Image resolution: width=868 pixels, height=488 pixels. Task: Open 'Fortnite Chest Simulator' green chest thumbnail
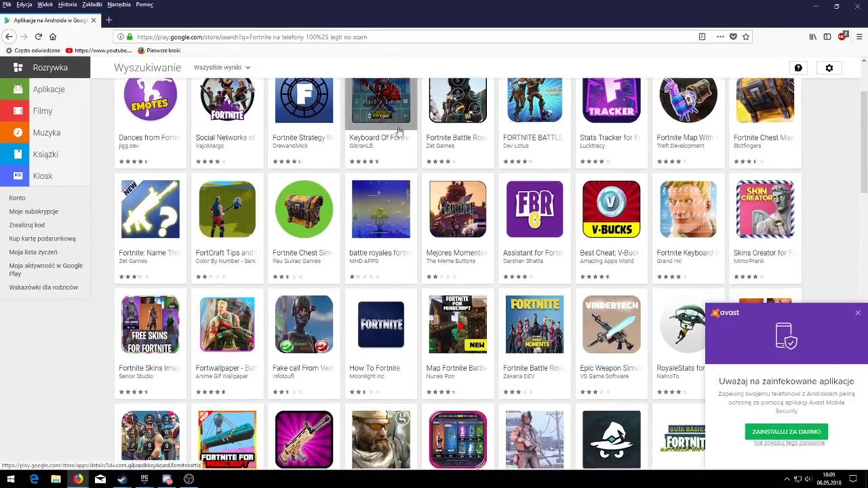[304, 209]
